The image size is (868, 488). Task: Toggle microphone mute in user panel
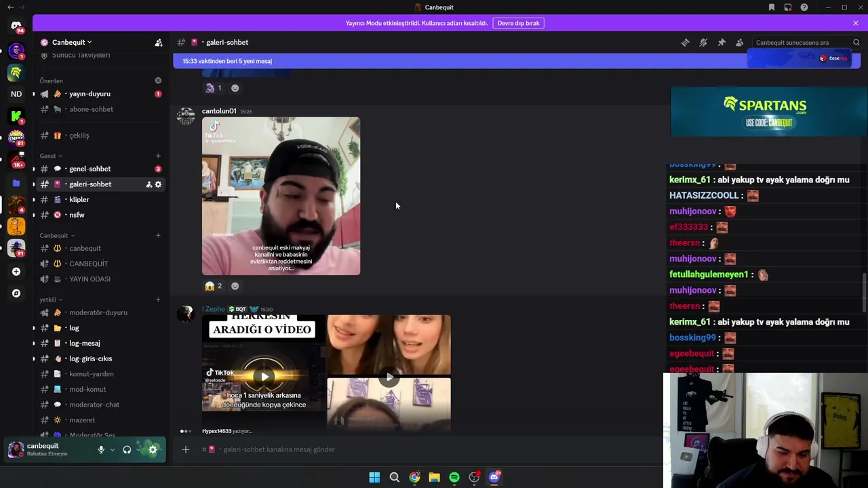[101, 449]
